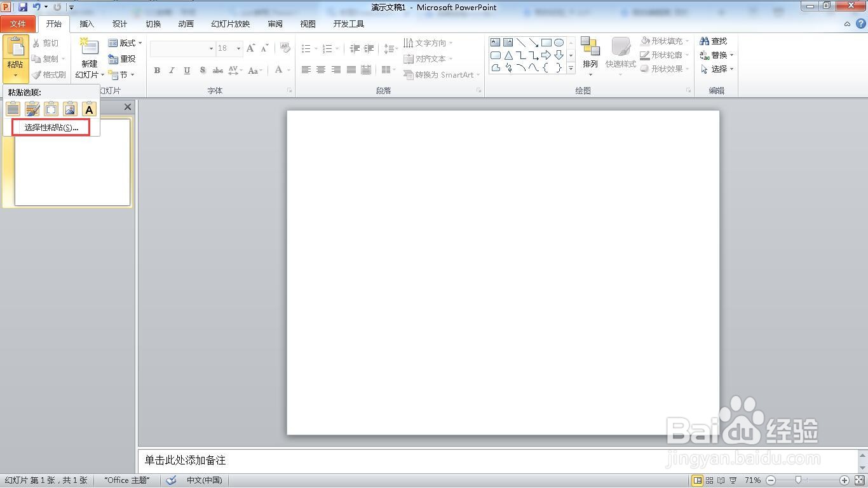Screen dimensions: 868x488
Task: Paste as picture icon
Action: click(70, 109)
